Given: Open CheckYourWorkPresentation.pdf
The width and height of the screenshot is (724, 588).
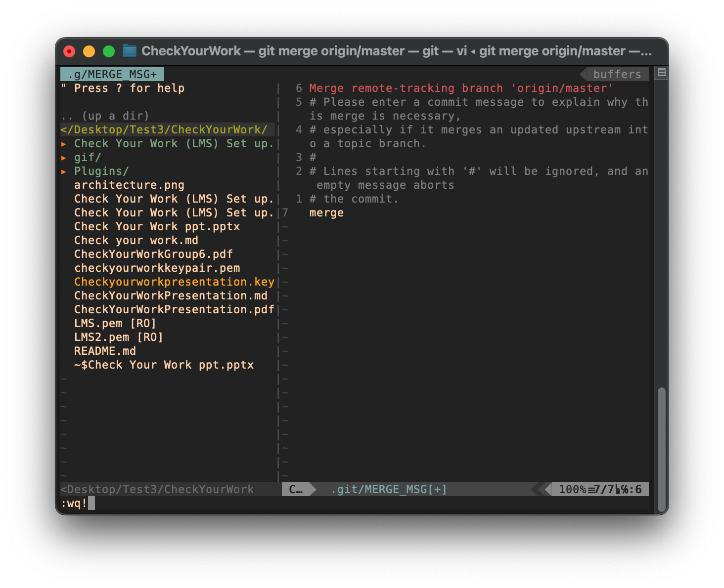Looking at the screenshot, I should point(174,309).
